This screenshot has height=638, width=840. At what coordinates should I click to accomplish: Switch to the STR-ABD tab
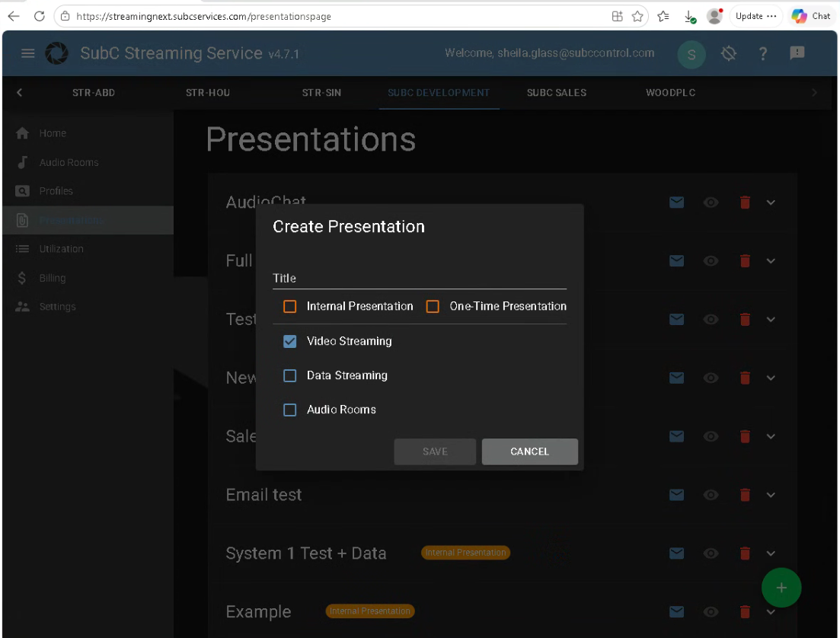point(94,93)
